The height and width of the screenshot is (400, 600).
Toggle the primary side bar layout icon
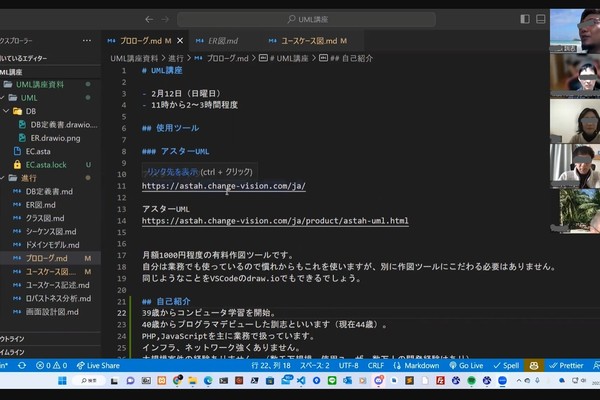525,19
